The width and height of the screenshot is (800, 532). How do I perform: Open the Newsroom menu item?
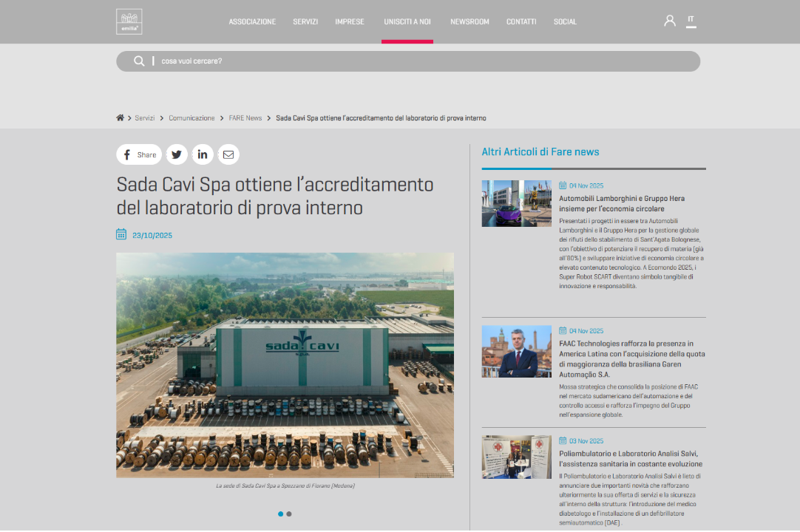point(470,21)
